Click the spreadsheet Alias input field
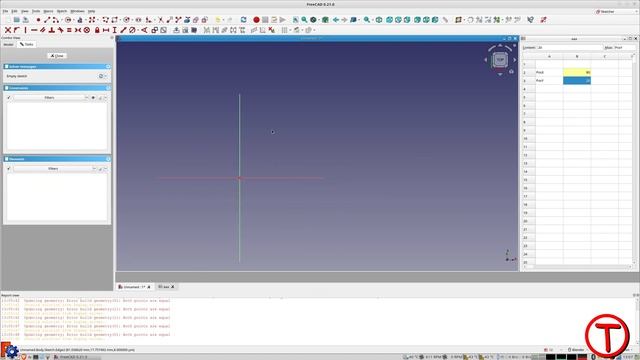This screenshot has height=360, width=640. [624, 47]
